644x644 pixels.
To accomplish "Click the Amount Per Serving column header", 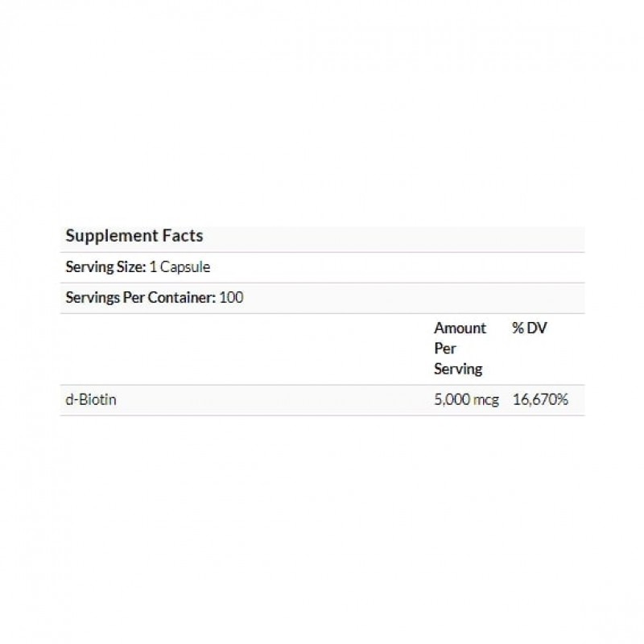I will tap(460, 349).
